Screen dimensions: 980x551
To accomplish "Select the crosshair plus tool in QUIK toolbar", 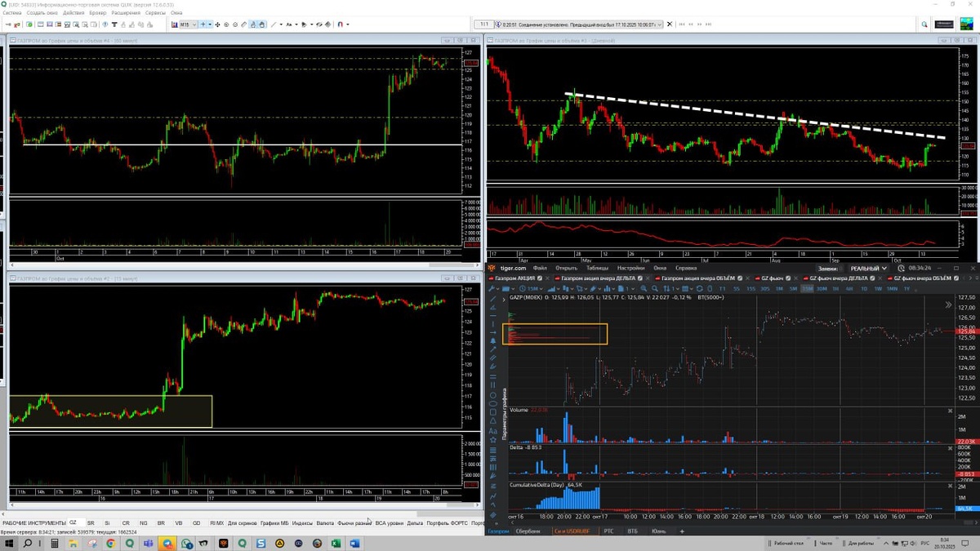I will click(x=203, y=24).
